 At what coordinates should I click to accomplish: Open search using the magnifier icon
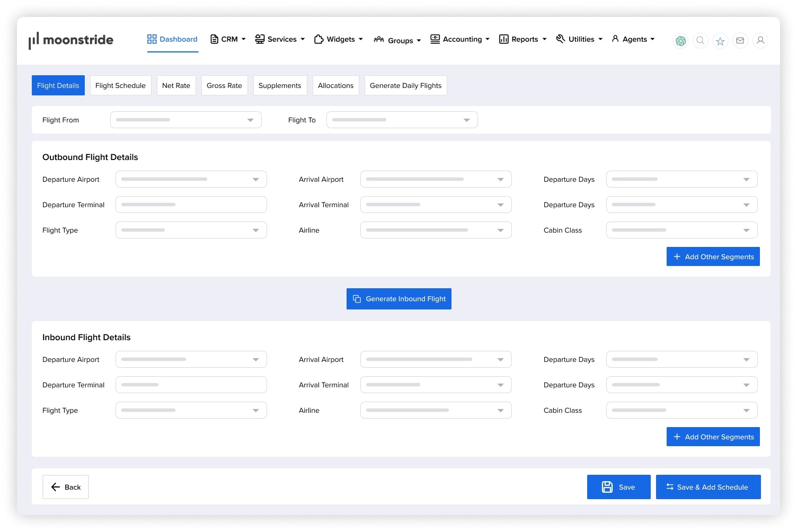pos(700,41)
